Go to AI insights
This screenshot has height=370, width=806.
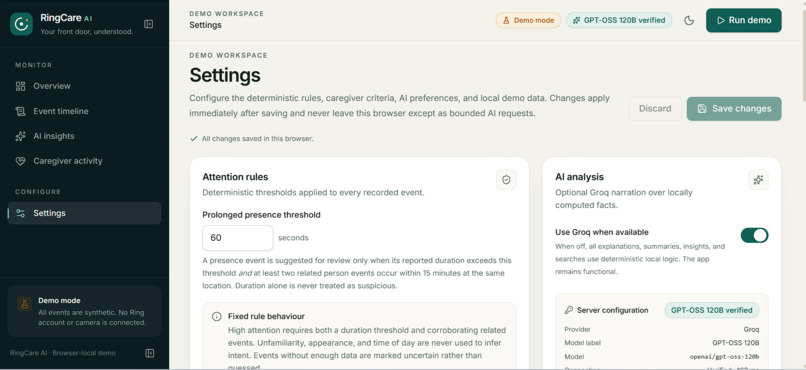click(84, 136)
